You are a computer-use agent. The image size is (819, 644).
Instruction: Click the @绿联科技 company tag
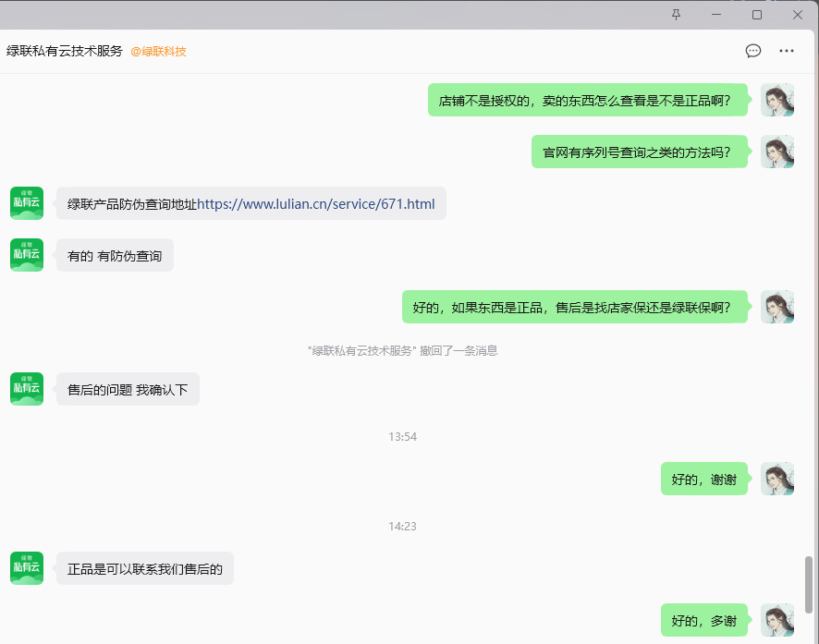(158, 51)
